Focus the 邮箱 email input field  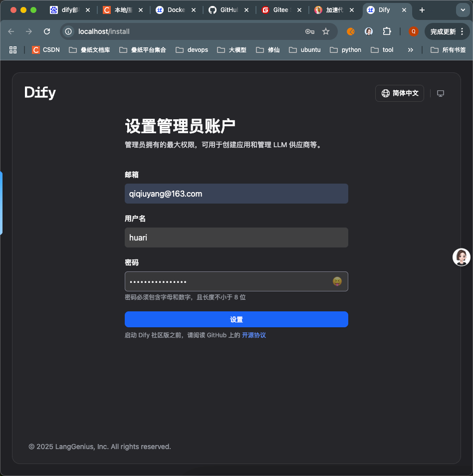click(x=236, y=194)
